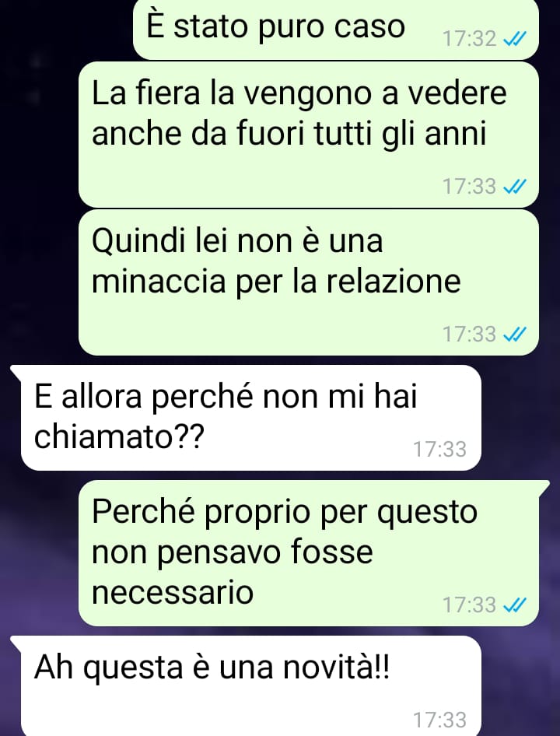Viewport: 560px width, 736px height.
Task: Tap the read ticks on the 'Quindi lei' message
Action: pos(514,335)
